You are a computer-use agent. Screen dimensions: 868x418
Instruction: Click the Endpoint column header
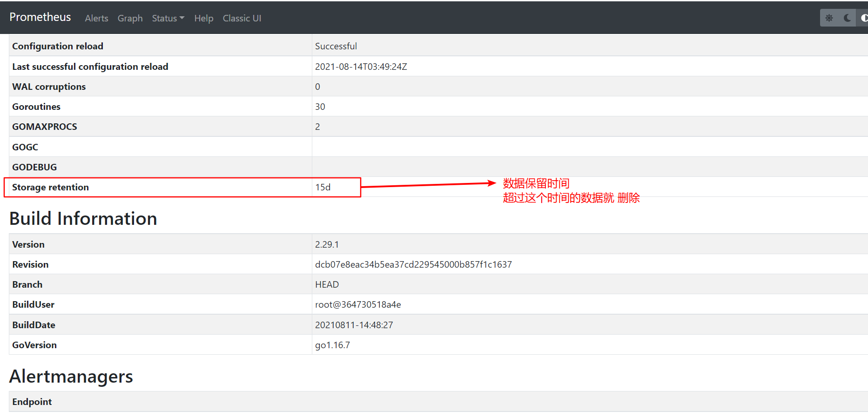coord(32,402)
